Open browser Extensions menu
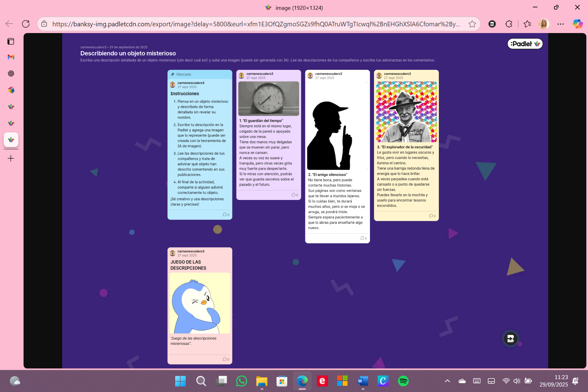 click(509, 24)
